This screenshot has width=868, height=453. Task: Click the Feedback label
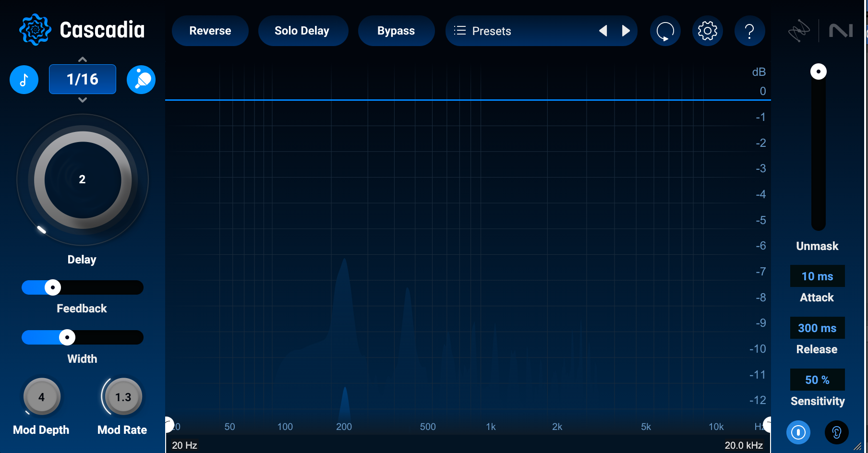[82, 309]
